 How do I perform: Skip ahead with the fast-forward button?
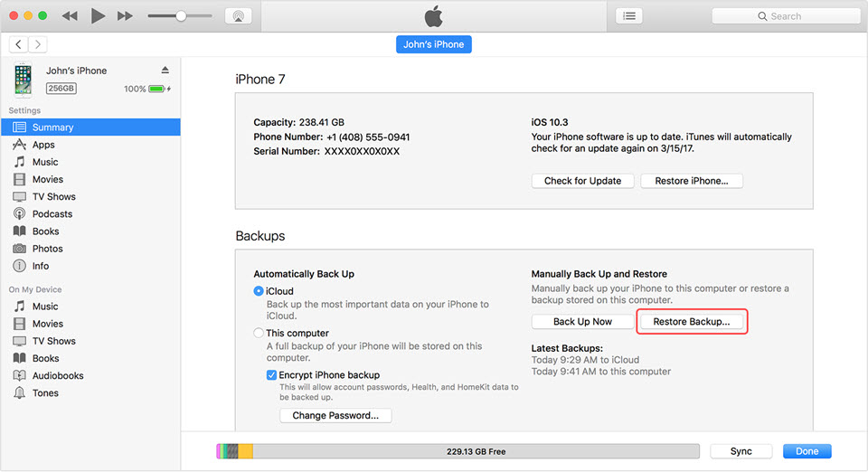125,16
